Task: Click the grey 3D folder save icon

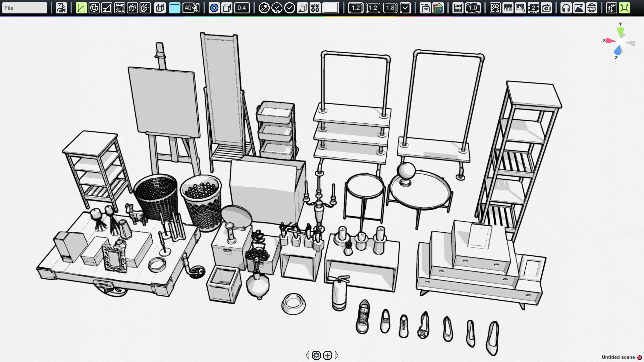Action: [x=425, y=8]
